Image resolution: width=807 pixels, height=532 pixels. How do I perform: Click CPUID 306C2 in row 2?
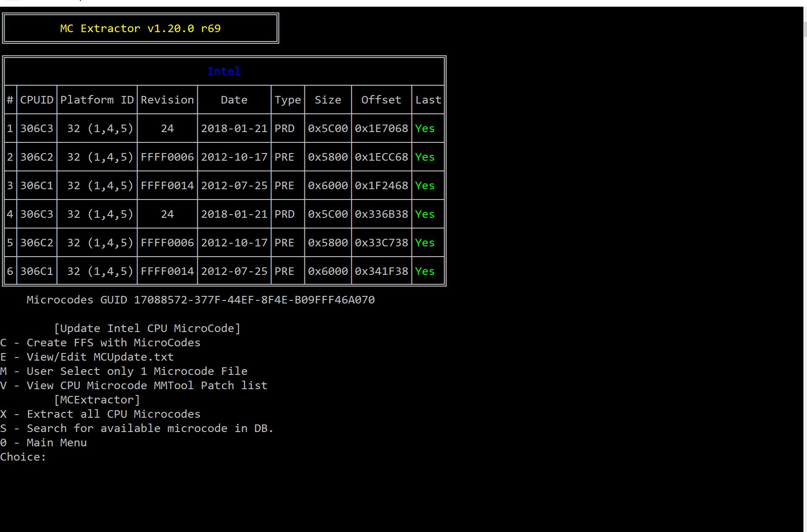click(37, 157)
